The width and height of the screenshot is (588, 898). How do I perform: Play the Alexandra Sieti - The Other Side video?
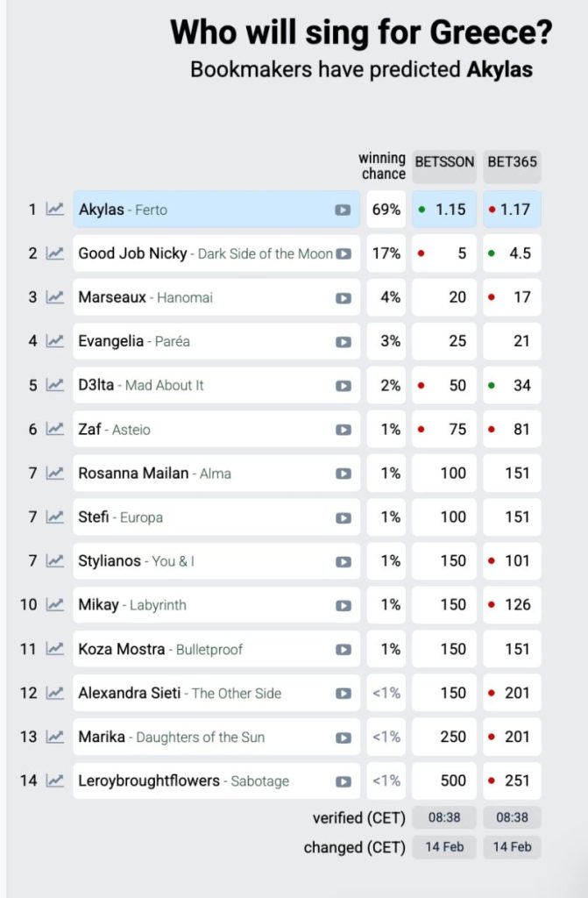click(x=343, y=693)
